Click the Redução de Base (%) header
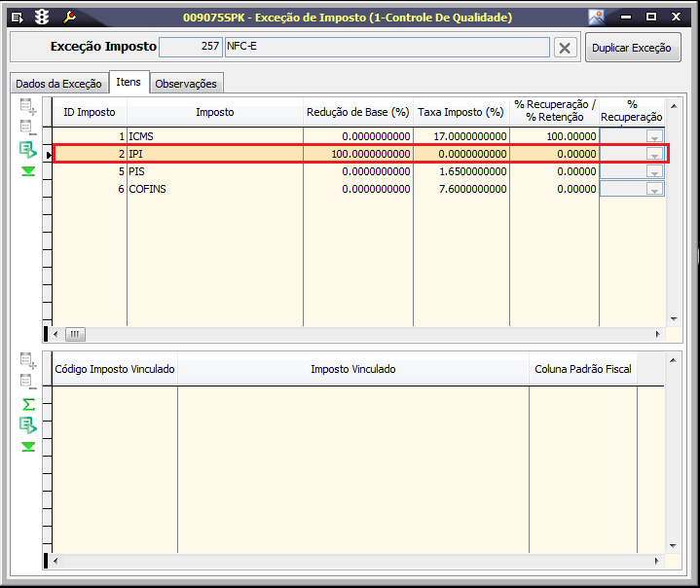This screenshot has height=588, width=700. click(358, 112)
